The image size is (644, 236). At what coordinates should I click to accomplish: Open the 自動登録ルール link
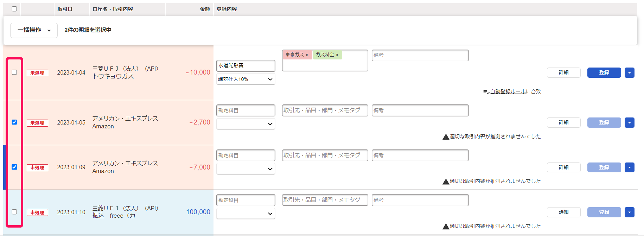click(x=508, y=91)
